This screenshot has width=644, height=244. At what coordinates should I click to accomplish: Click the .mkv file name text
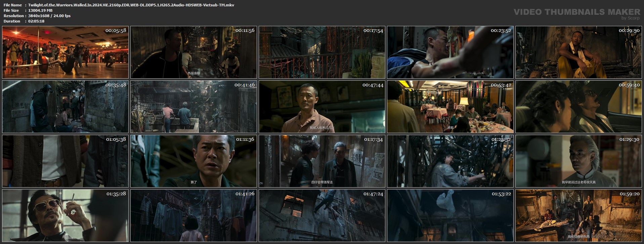(131, 5)
